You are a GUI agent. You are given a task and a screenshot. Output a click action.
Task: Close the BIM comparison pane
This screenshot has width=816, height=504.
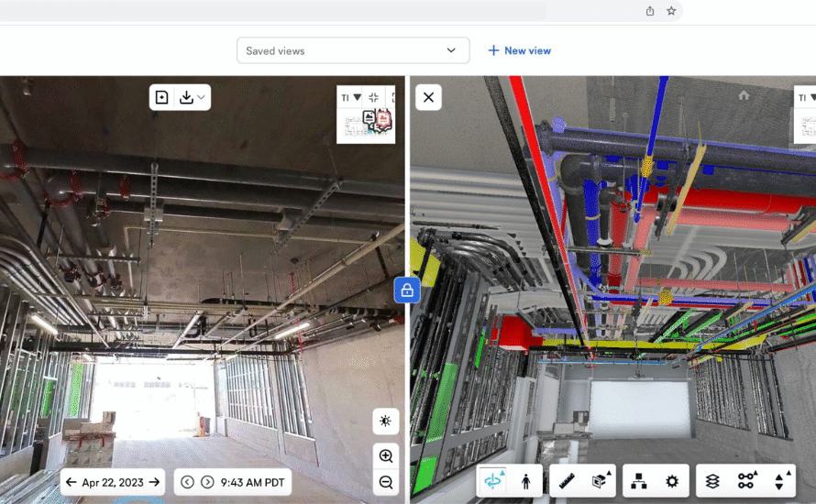(x=428, y=97)
